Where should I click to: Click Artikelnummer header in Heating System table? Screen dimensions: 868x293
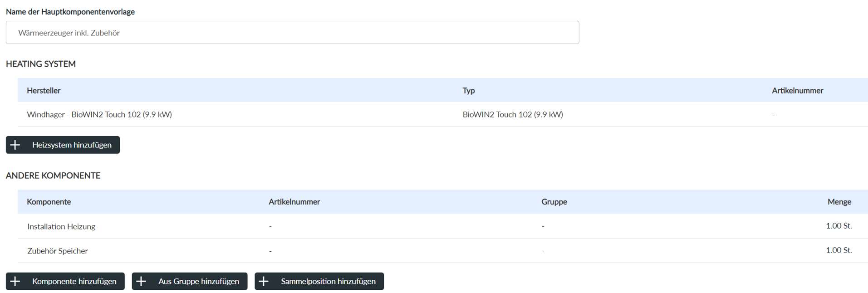click(797, 91)
